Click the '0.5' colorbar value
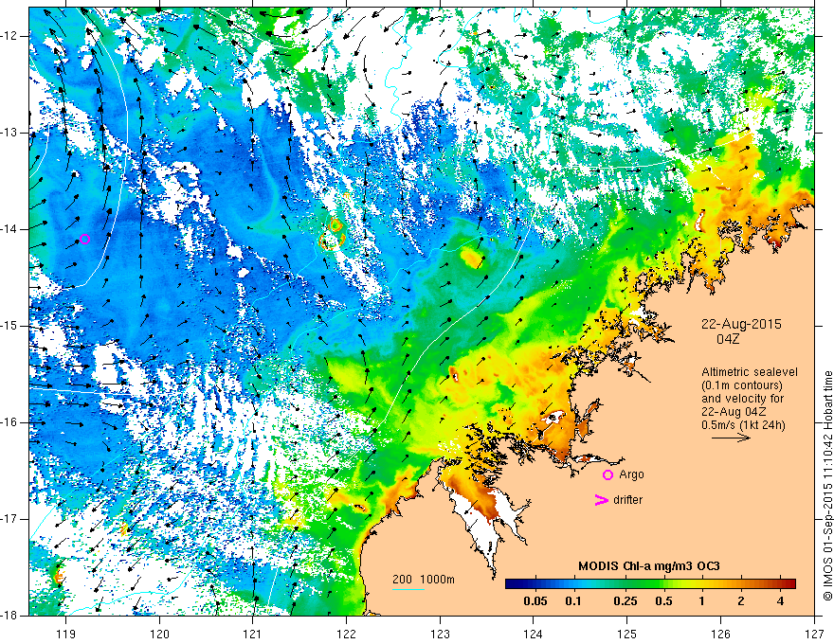Image resolution: width=834 pixels, height=644 pixels. tap(663, 601)
